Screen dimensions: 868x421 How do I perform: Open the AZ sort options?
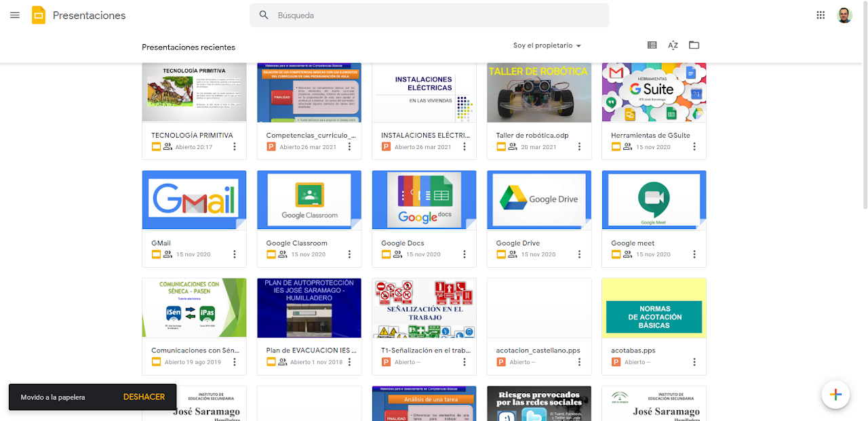(673, 45)
